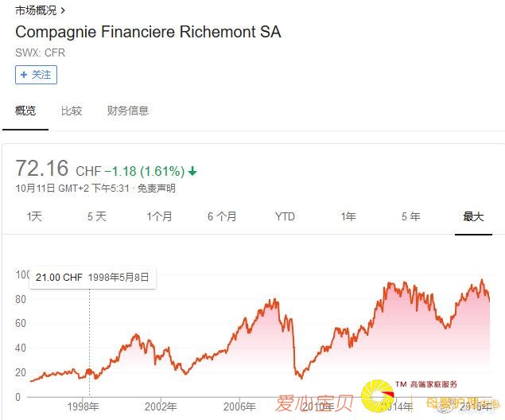Click the plus icon on 关注 button
Image resolution: width=505 pixels, height=420 pixels.
coord(24,75)
